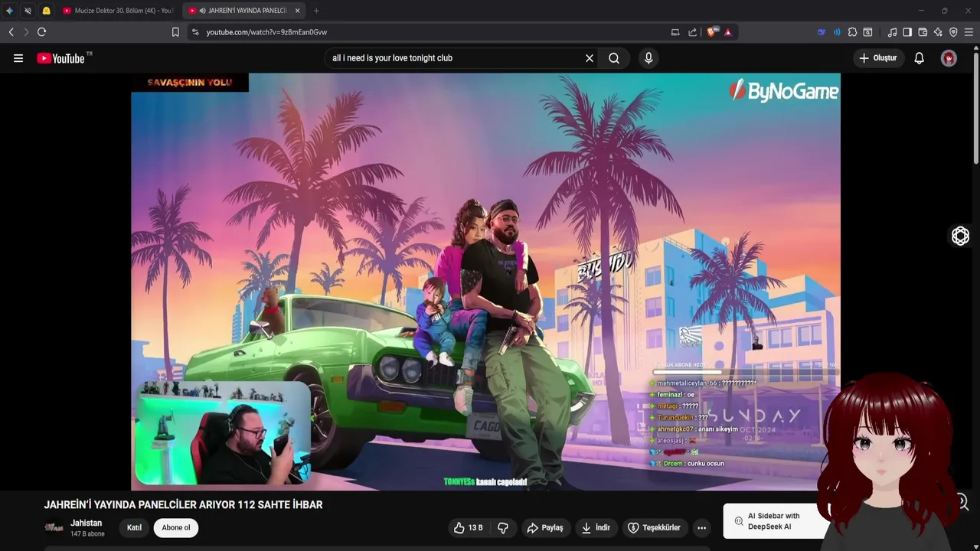This screenshot has height=551, width=980.
Task: Like the video (13 B)
Action: point(469,527)
